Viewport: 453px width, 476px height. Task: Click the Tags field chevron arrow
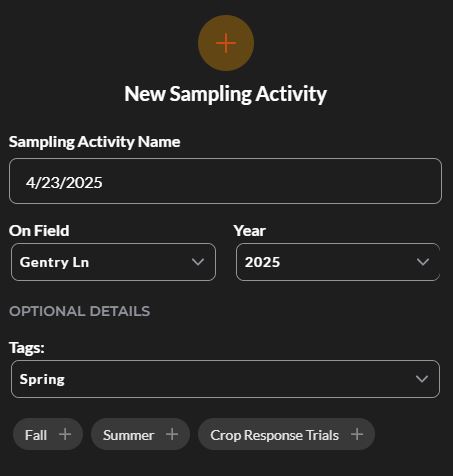tap(422, 379)
